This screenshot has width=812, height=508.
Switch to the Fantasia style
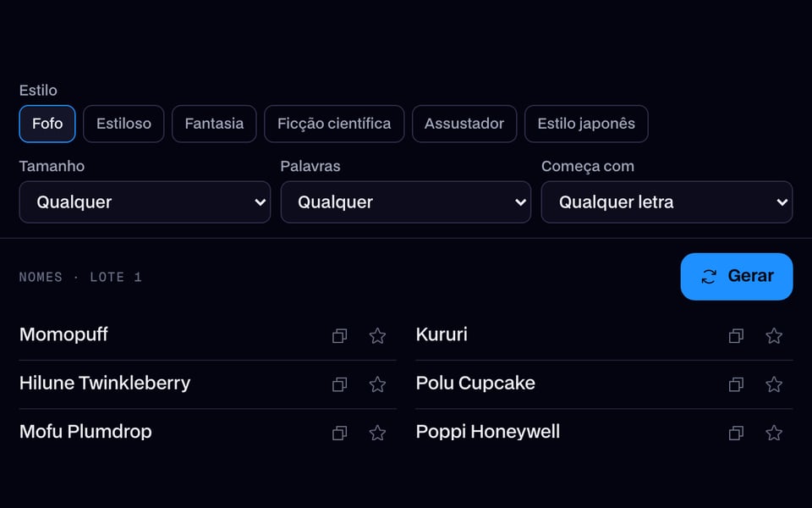[214, 124]
